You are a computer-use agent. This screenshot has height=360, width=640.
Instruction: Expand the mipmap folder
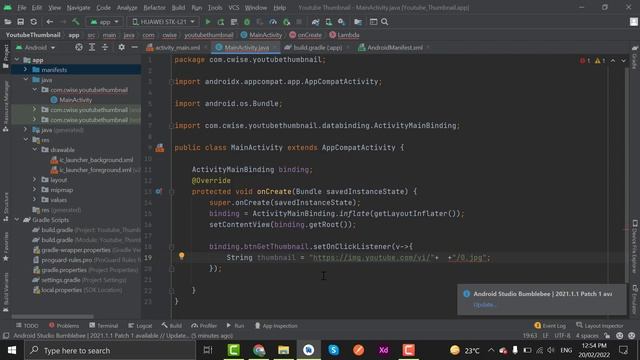coord(35,190)
